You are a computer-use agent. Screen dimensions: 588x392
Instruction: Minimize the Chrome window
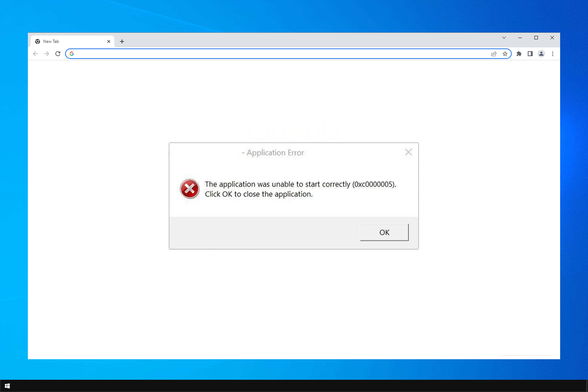pos(520,38)
